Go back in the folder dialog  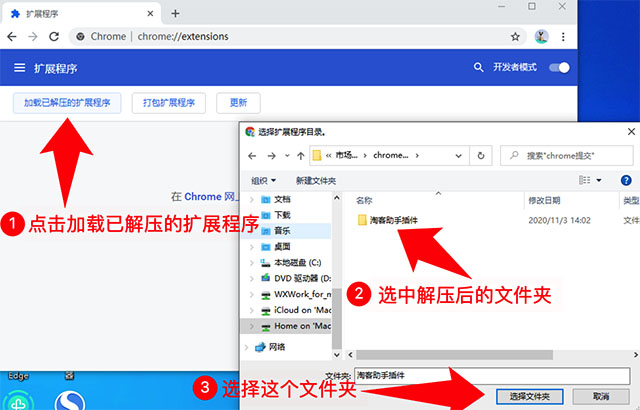pos(252,156)
